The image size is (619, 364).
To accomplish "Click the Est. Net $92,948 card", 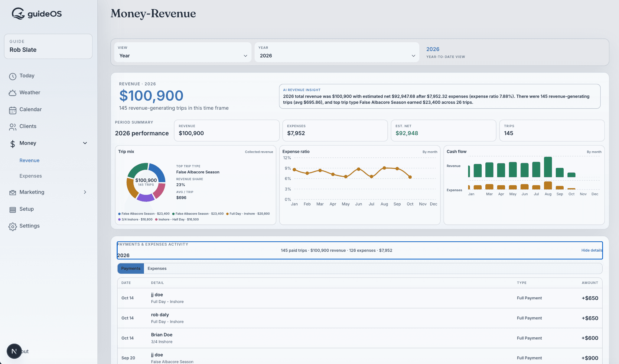I will pos(443,130).
